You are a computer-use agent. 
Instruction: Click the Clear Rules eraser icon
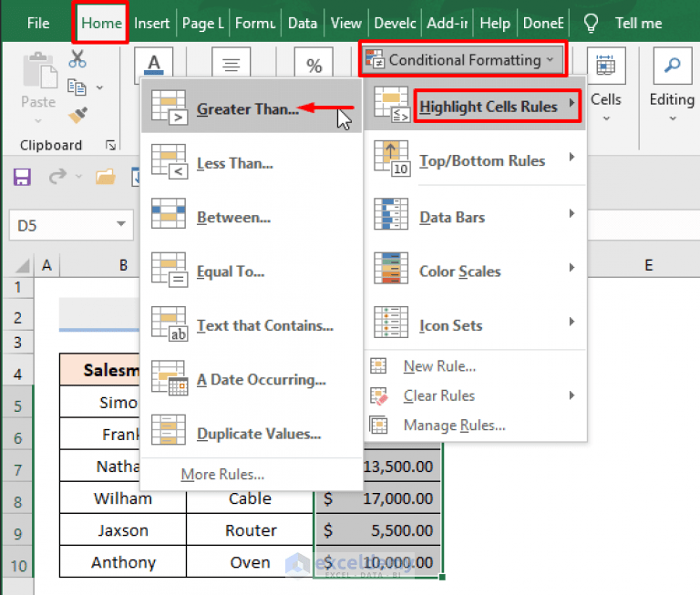tap(379, 396)
